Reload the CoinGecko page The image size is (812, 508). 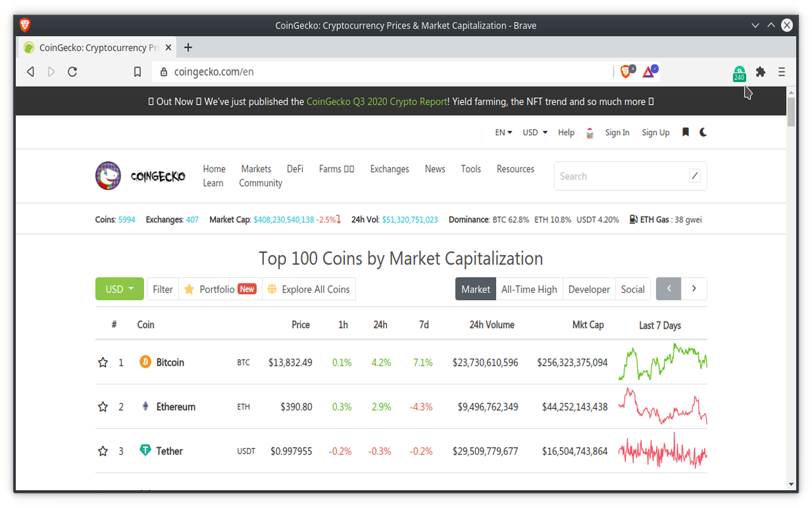click(72, 72)
